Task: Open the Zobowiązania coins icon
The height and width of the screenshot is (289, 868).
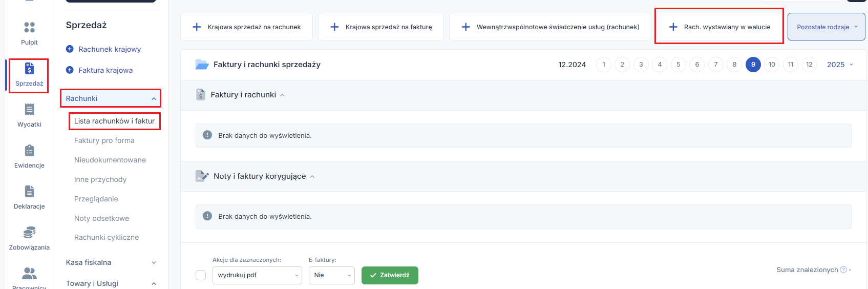Action: pyautogui.click(x=29, y=232)
